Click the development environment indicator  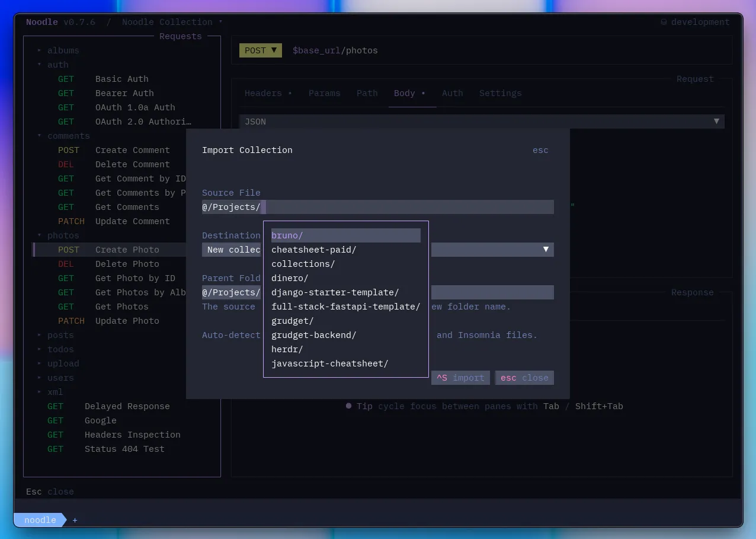695,22
